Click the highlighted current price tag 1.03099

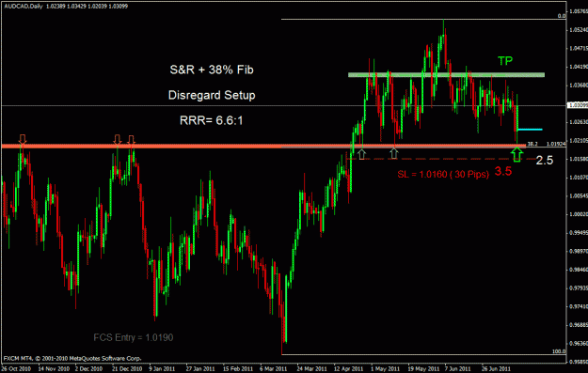click(x=578, y=105)
